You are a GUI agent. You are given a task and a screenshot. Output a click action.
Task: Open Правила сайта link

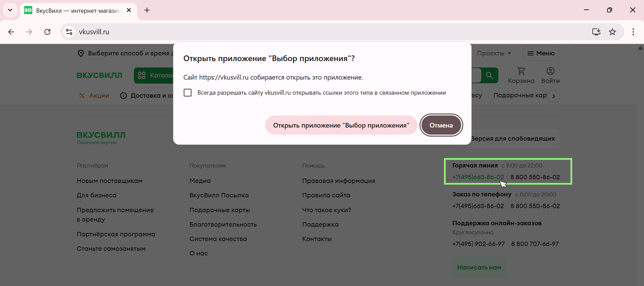[326, 195]
